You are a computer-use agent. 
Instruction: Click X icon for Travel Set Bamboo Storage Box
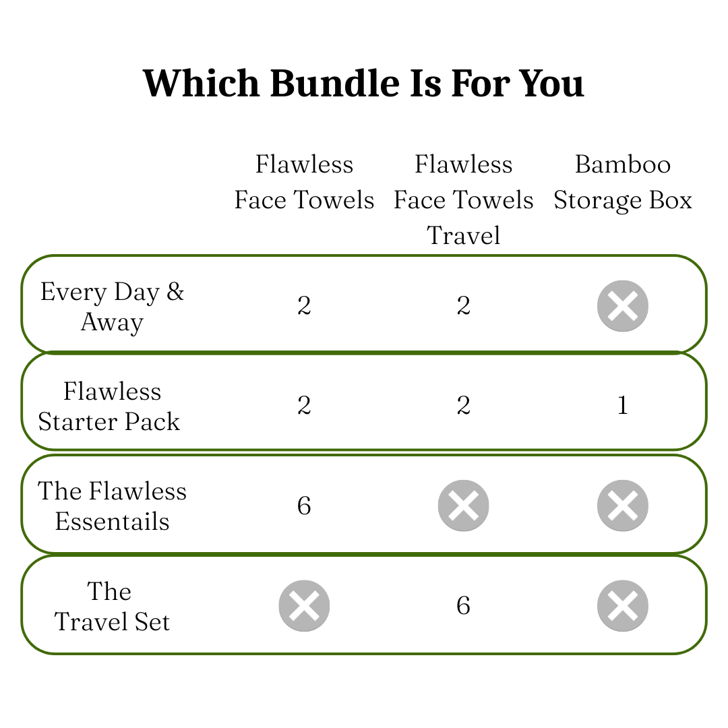622,605
